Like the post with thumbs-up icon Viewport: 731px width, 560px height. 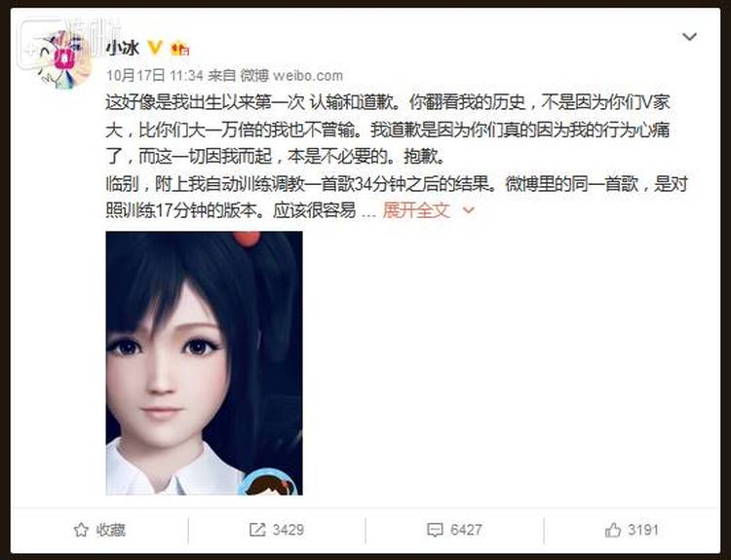(613, 530)
